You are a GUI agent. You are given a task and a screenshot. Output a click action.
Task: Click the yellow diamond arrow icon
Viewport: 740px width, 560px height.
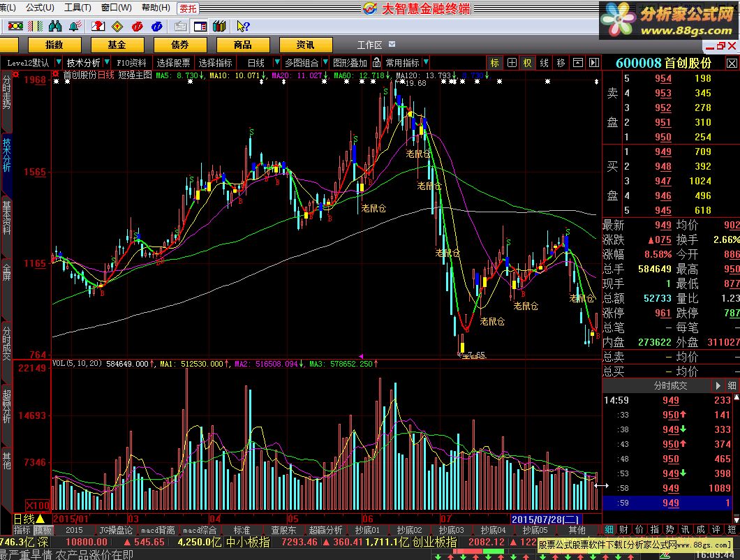pos(117,27)
